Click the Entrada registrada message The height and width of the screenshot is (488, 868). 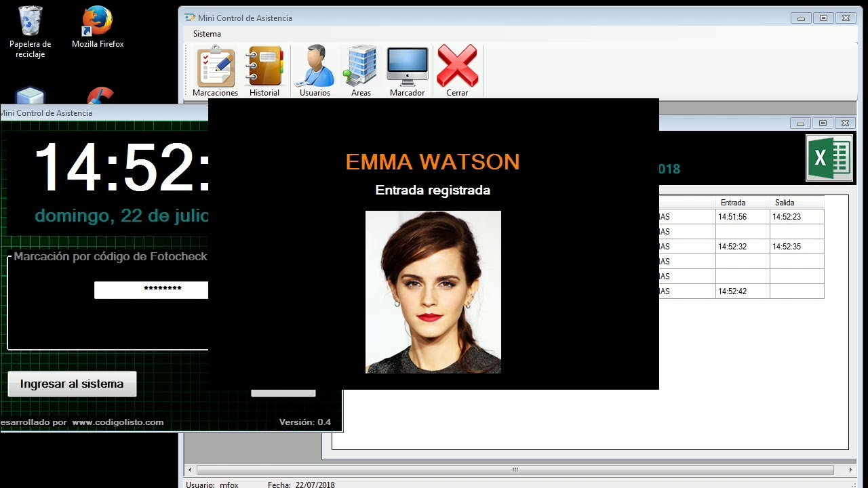tap(433, 190)
